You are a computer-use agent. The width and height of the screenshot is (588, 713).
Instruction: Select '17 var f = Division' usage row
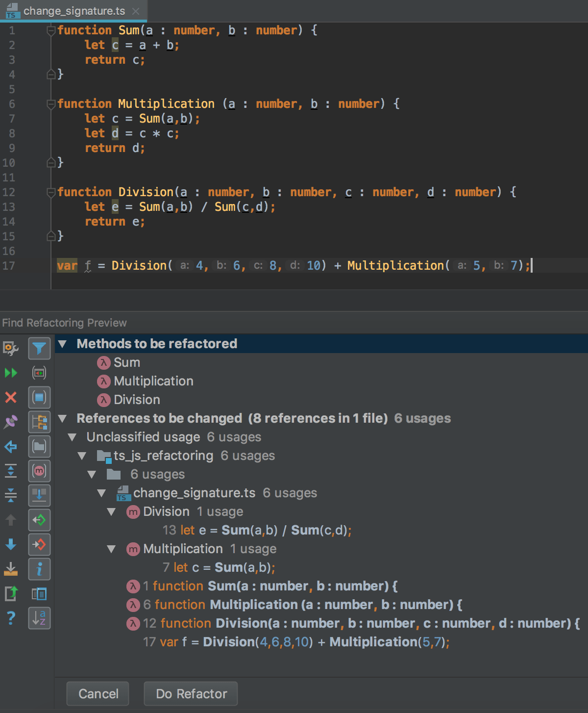point(296,642)
